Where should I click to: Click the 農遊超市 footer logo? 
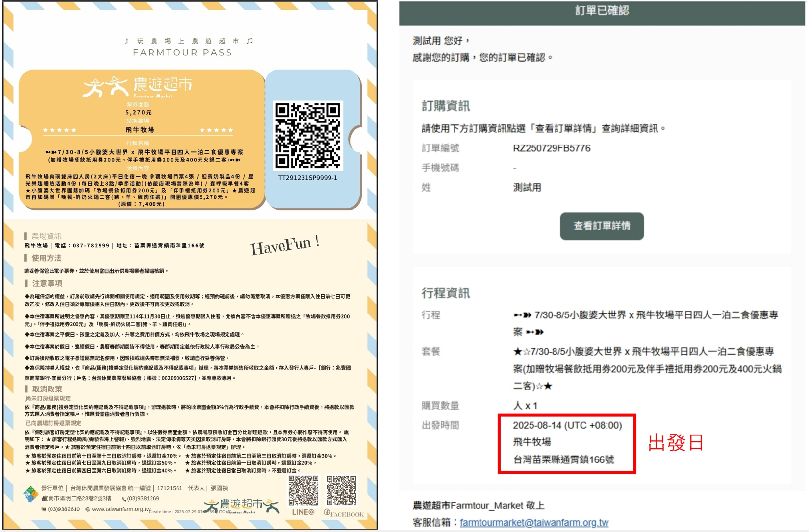coord(241,506)
